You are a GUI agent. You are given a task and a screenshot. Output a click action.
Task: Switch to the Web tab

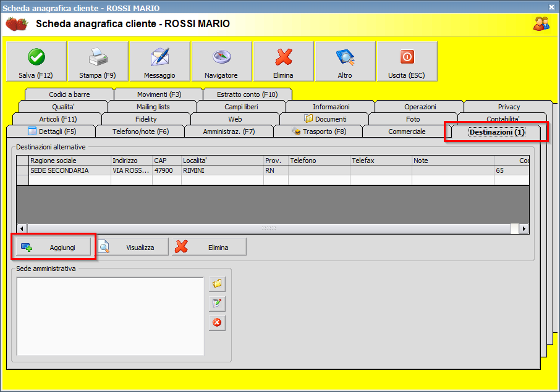tap(235, 119)
